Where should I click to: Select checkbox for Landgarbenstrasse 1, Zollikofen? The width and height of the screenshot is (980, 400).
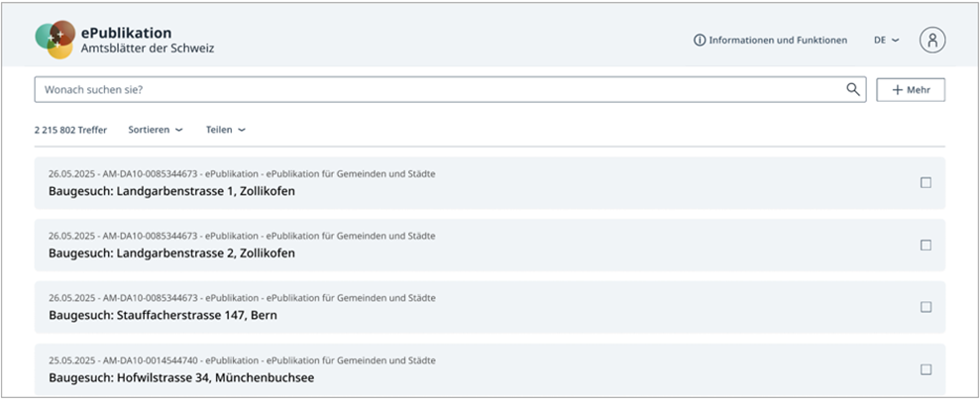(926, 182)
